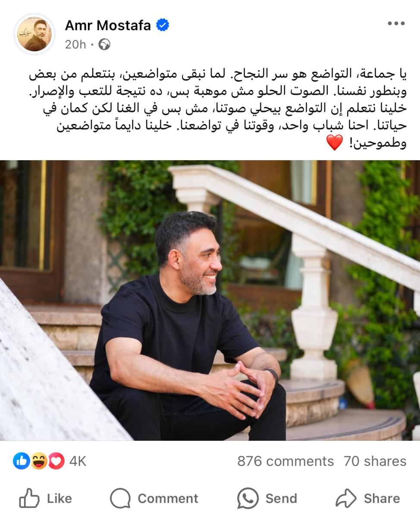Click the haha reaction emoji icon
The width and height of the screenshot is (420, 518).
click(x=39, y=461)
